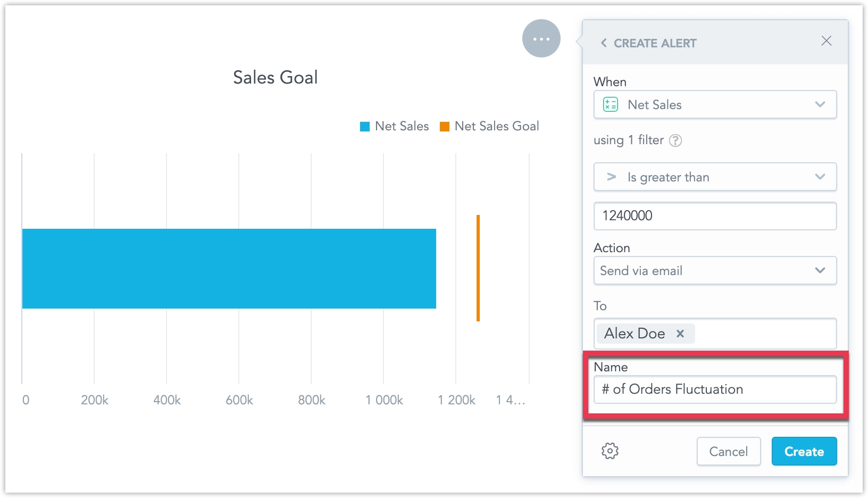
Task: Click the Create button
Action: click(804, 451)
